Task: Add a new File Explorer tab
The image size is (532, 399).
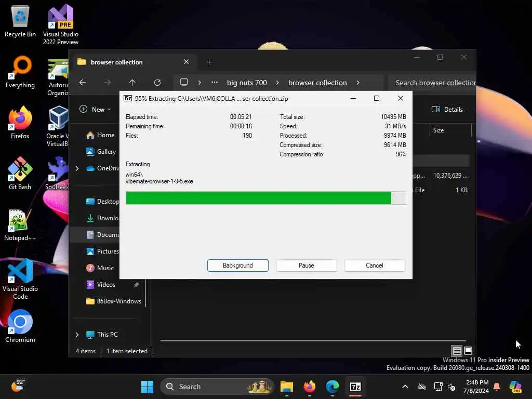Action: click(209, 62)
